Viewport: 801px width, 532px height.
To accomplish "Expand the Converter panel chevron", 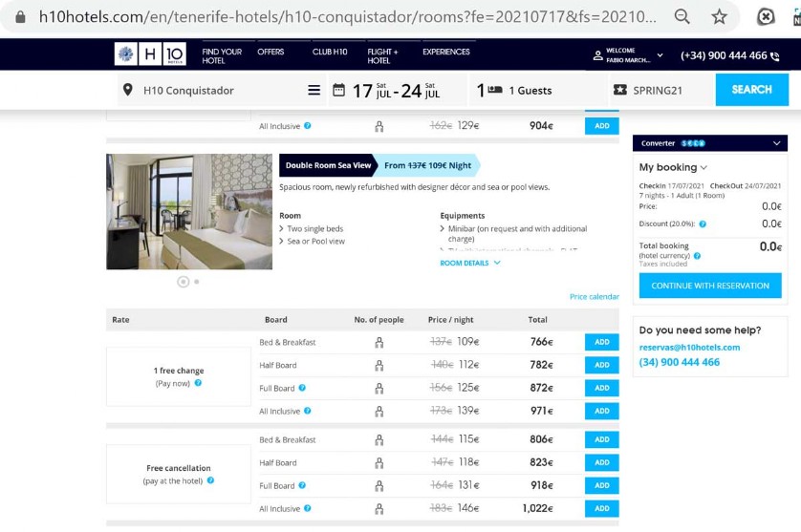I will 776,143.
